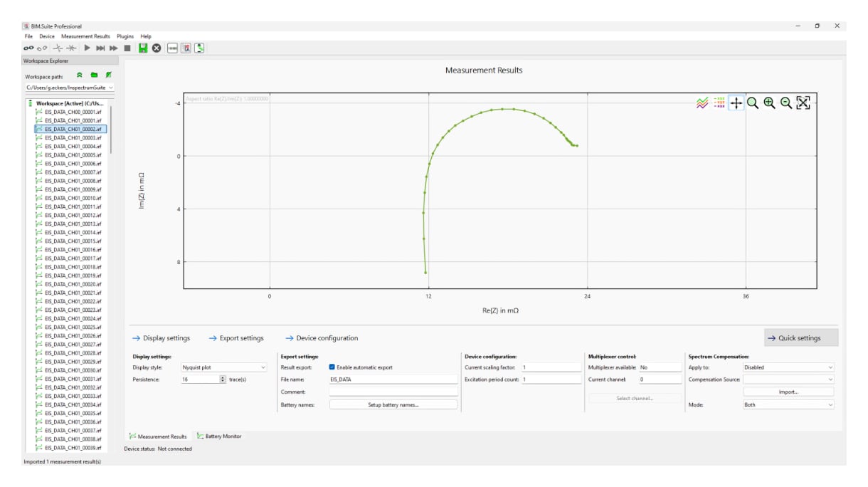This screenshot has height=487, width=868.
Task: Switch to the Measurement Results tab
Action: tap(158, 436)
